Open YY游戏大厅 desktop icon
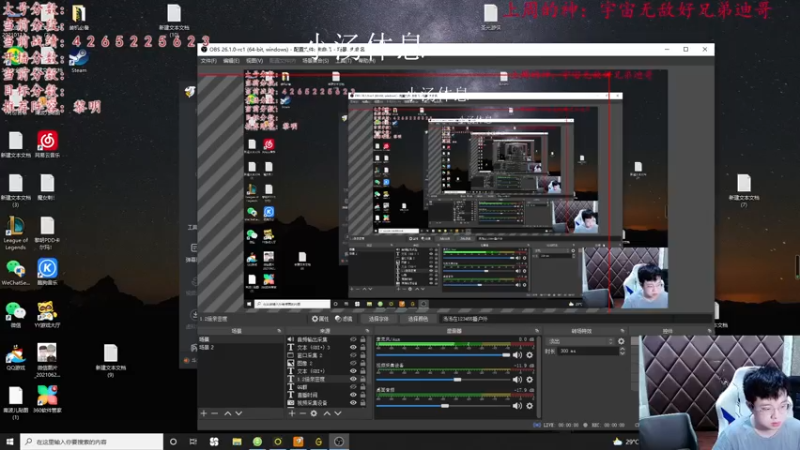800x450 pixels. tap(47, 314)
